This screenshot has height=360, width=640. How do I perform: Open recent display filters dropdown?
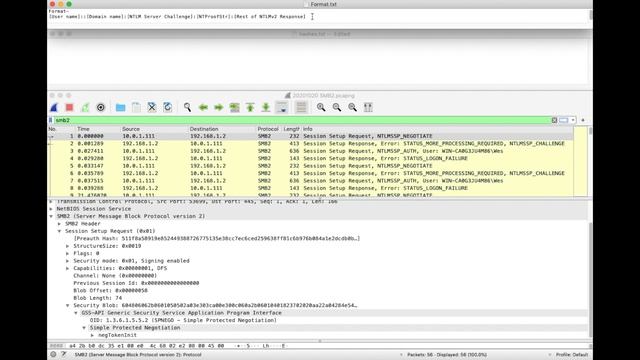(x=573, y=120)
